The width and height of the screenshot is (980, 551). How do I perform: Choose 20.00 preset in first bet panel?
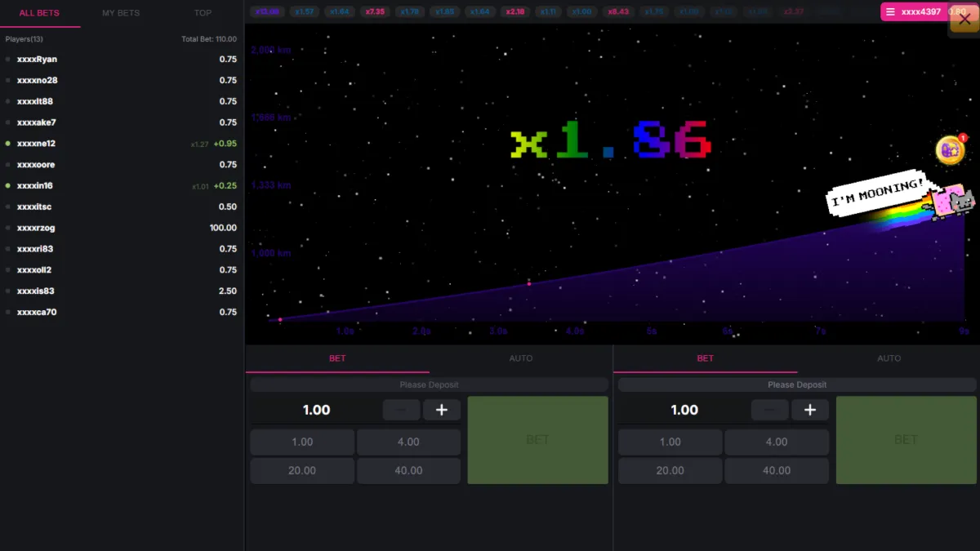[302, 470]
